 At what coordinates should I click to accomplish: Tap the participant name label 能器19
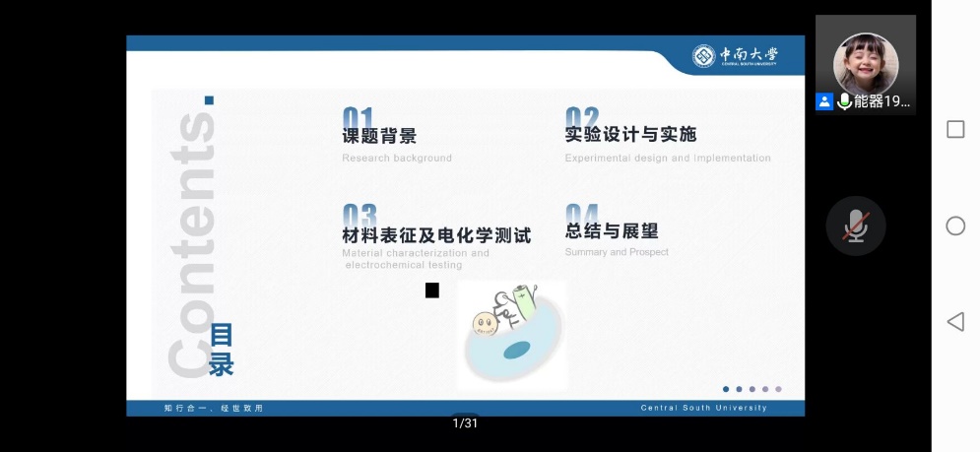(882, 101)
